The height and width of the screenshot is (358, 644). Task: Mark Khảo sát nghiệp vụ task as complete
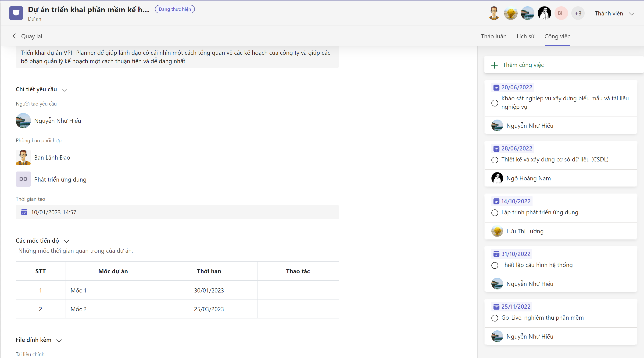click(x=494, y=103)
